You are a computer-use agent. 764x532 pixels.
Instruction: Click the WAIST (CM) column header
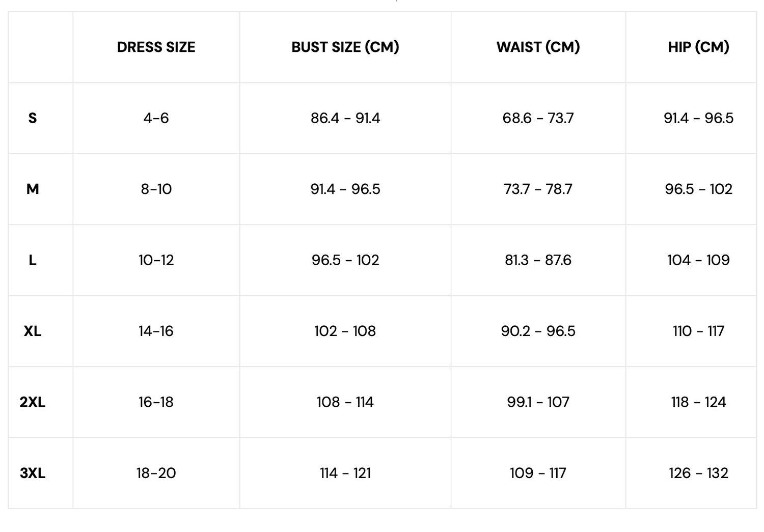[538, 47]
